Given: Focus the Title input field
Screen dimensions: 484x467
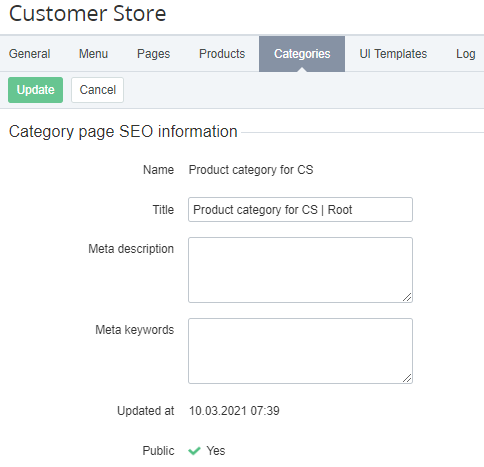Looking at the screenshot, I should tap(300, 210).
